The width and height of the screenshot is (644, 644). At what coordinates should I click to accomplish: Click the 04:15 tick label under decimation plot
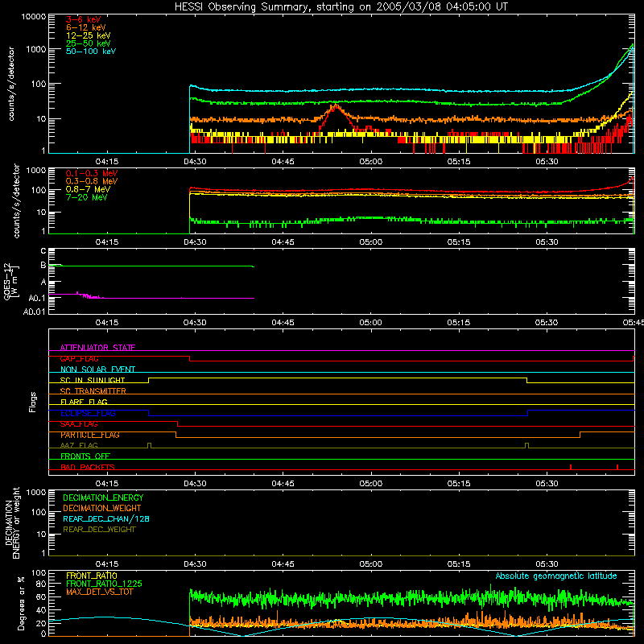pyautogui.click(x=107, y=564)
